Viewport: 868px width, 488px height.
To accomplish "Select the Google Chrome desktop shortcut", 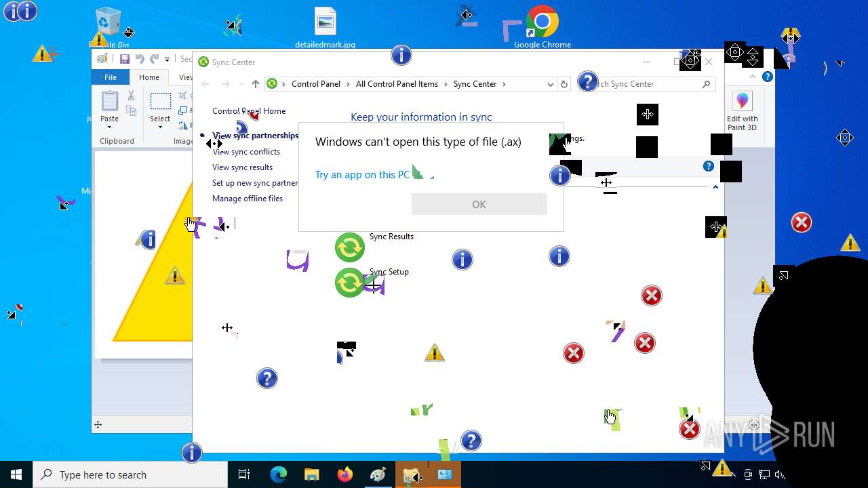I will [542, 27].
